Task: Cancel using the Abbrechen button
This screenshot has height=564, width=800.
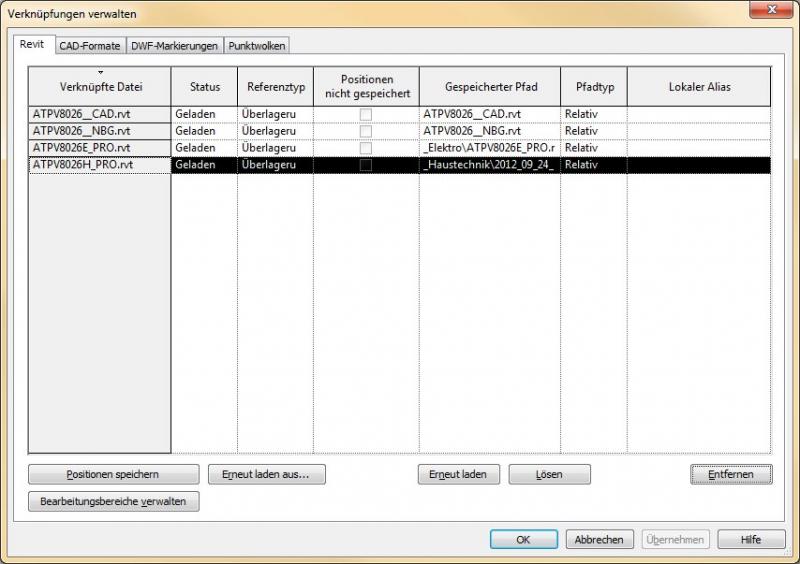Action: (x=600, y=539)
